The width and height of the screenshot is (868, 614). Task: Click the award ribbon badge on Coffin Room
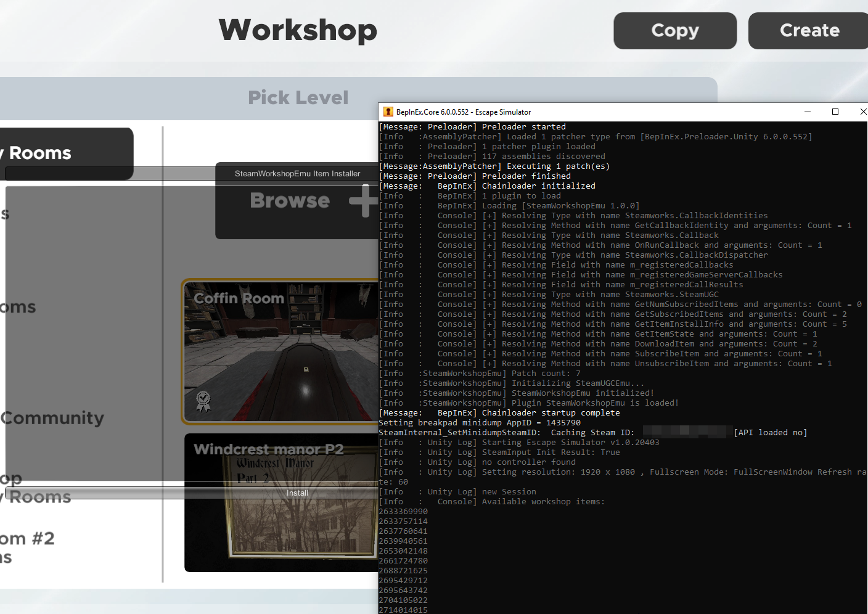(203, 401)
